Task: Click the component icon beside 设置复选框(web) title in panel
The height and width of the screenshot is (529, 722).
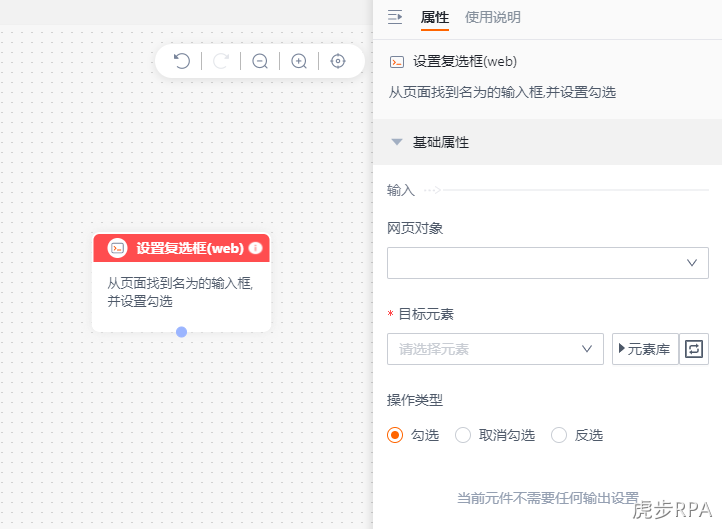Action: [x=397, y=62]
